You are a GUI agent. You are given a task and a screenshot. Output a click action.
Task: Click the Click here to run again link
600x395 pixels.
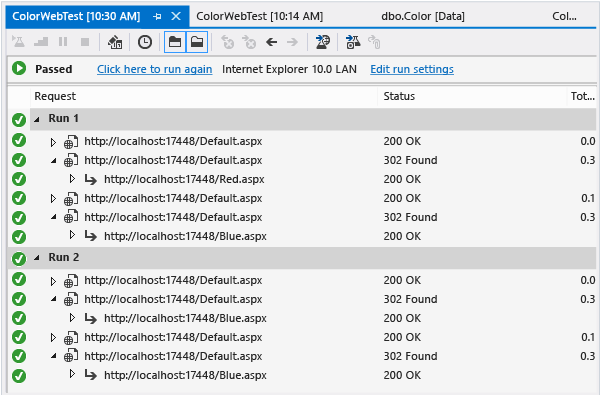coord(155,69)
